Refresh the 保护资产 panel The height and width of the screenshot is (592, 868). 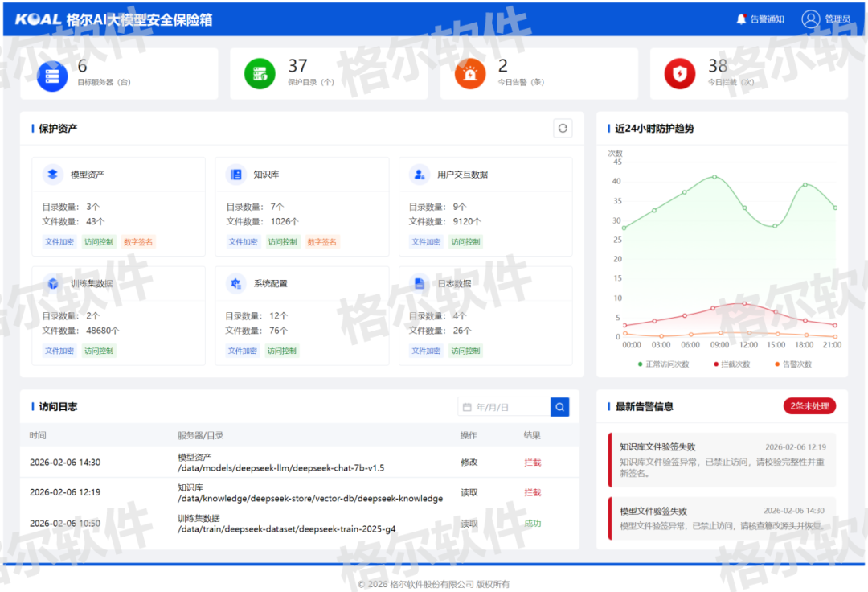(x=563, y=128)
